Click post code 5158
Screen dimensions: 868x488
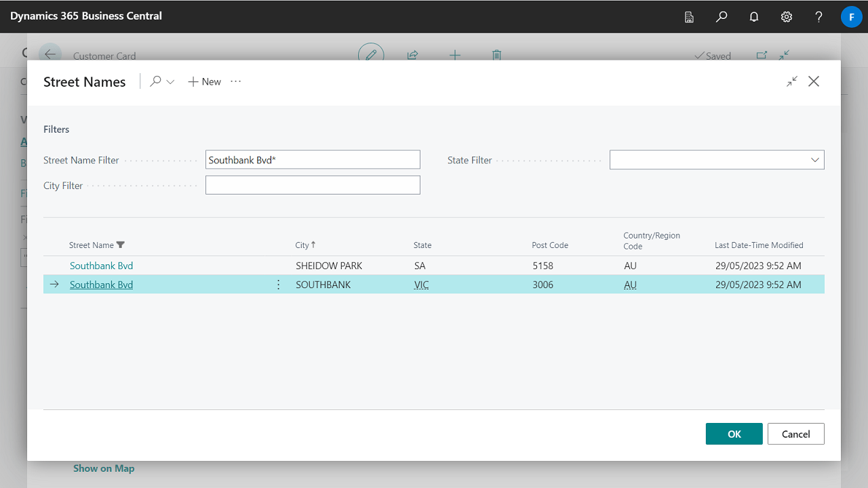click(543, 266)
